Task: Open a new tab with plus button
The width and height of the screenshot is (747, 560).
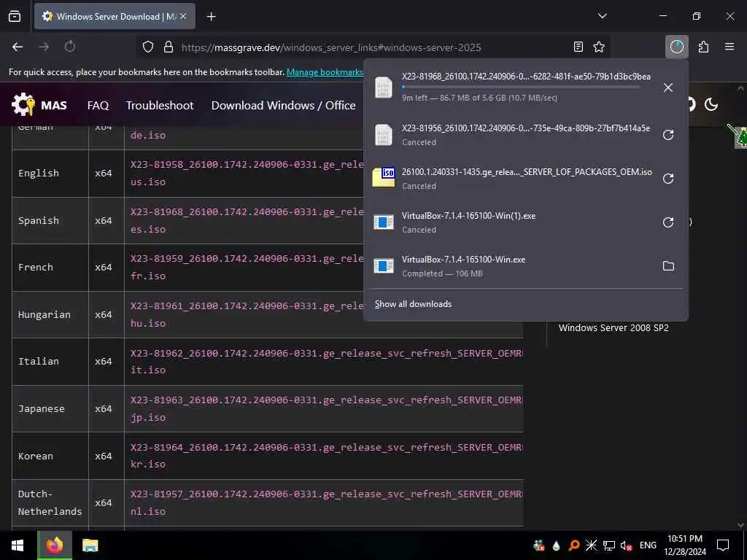Action: tap(211, 17)
